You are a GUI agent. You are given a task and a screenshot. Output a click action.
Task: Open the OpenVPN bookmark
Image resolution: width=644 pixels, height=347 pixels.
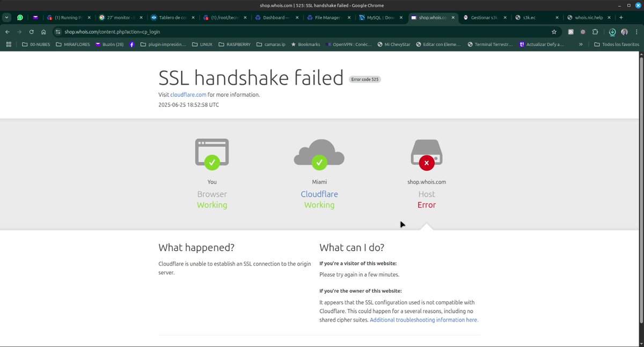tap(348, 45)
